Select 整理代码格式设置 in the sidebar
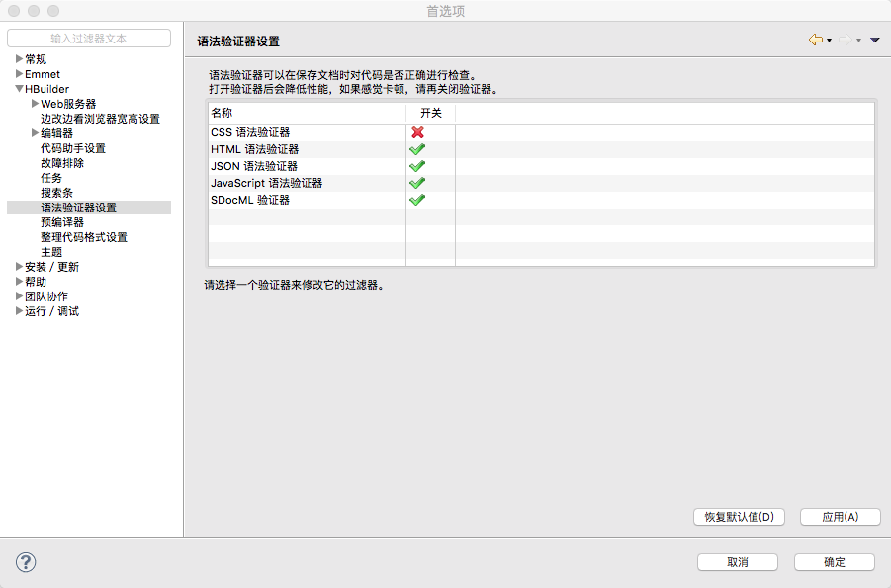The width and height of the screenshot is (891, 588). click(83, 237)
